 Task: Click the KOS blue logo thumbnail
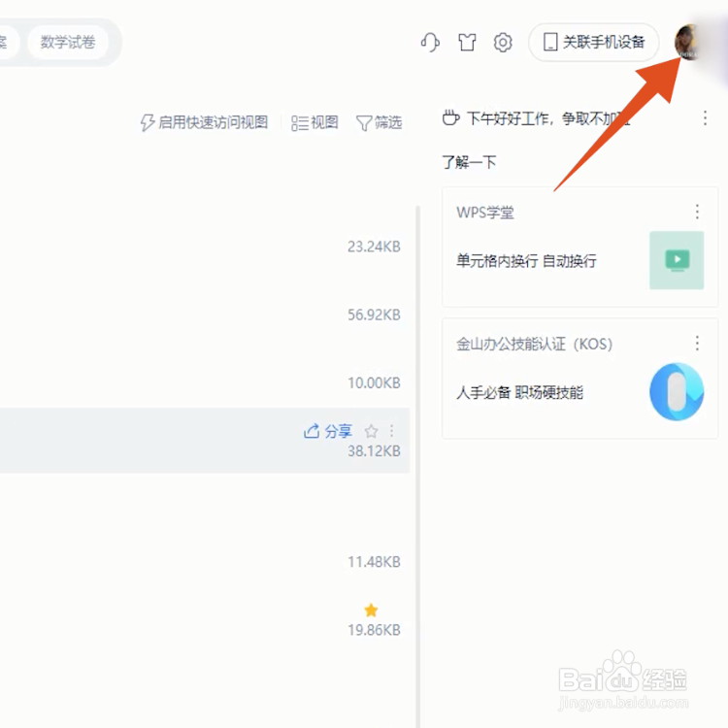(x=677, y=392)
